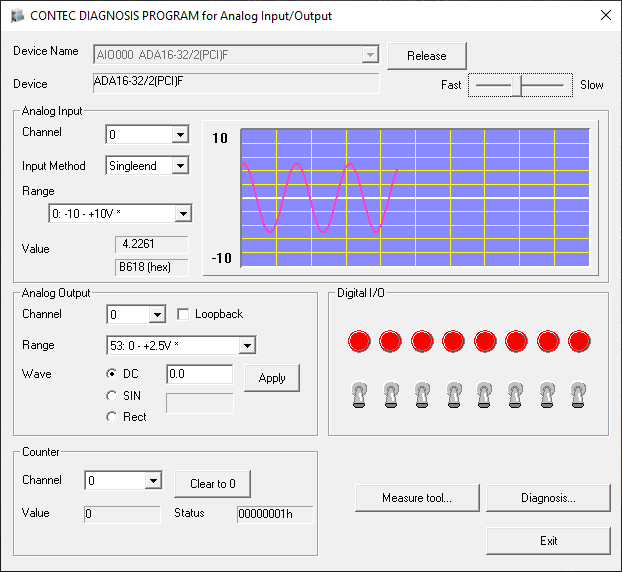This screenshot has height=572, width=622.
Task: Click the Apply button
Action: click(272, 378)
